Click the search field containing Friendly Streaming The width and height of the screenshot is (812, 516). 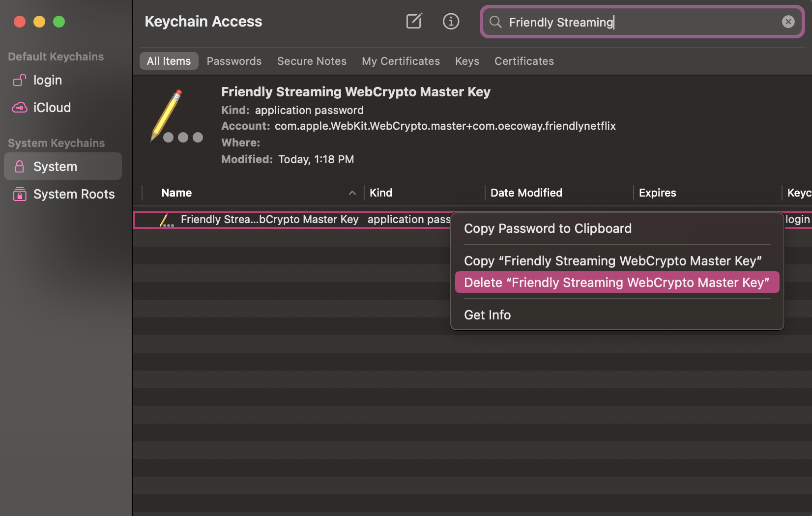point(642,22)
